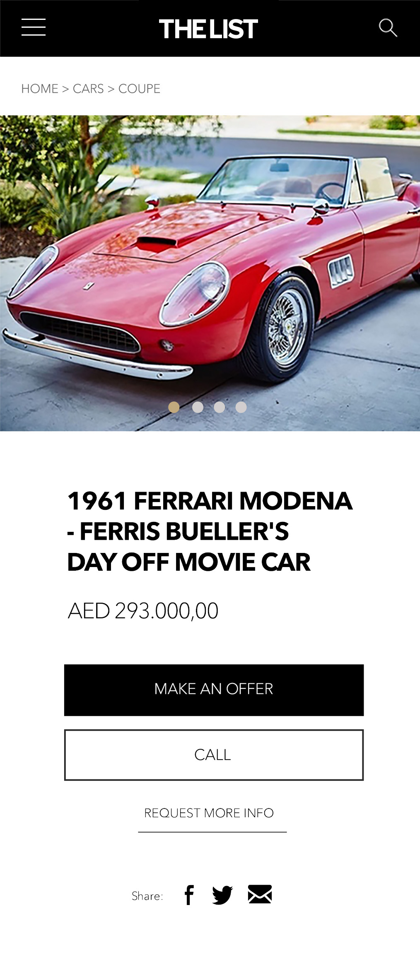
Task: Click the Share label text
Action: click(x=147, y=896)
